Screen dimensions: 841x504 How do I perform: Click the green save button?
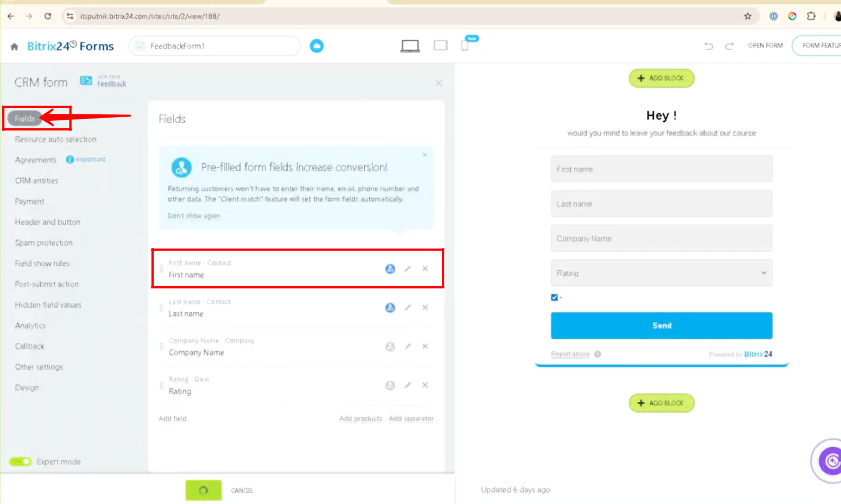(x=204, y=490)
